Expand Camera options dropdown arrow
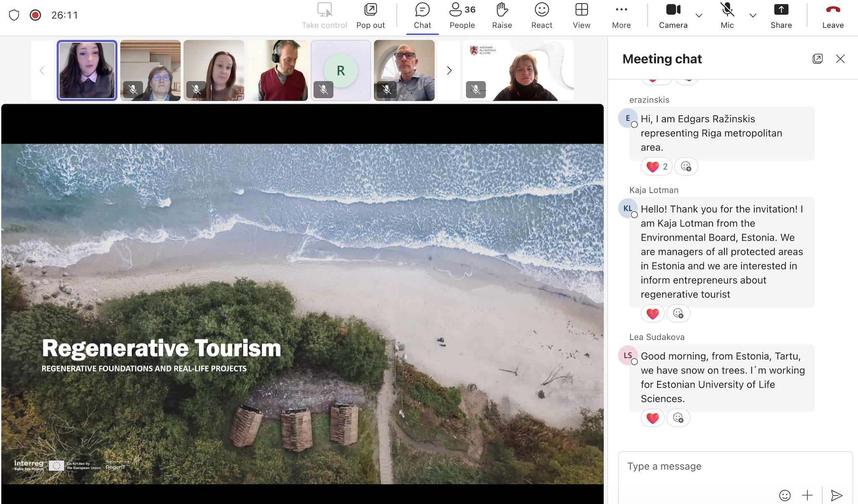 (x=699, y=16)
